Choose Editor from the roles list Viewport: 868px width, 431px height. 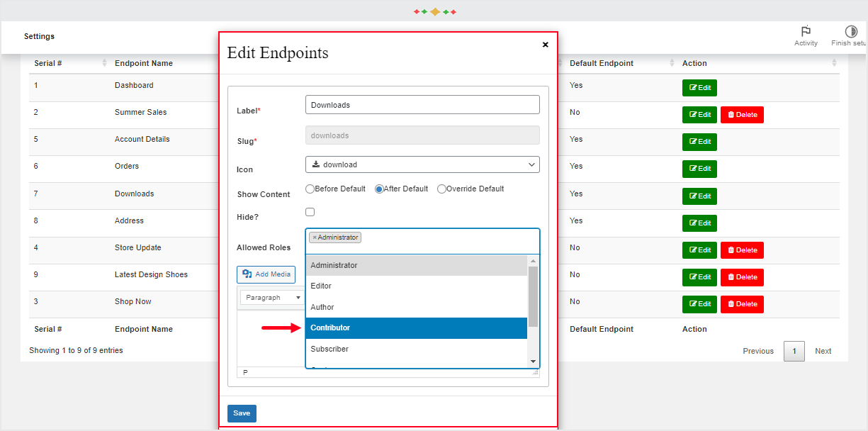tap(417, 286)
